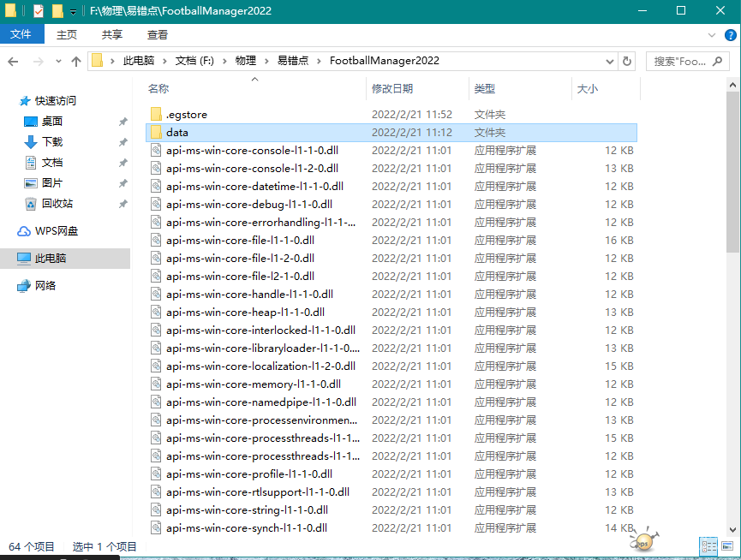Open WPS网盘 in sidebar
This screenshot has width=741, height=560.
coord(47,231)
